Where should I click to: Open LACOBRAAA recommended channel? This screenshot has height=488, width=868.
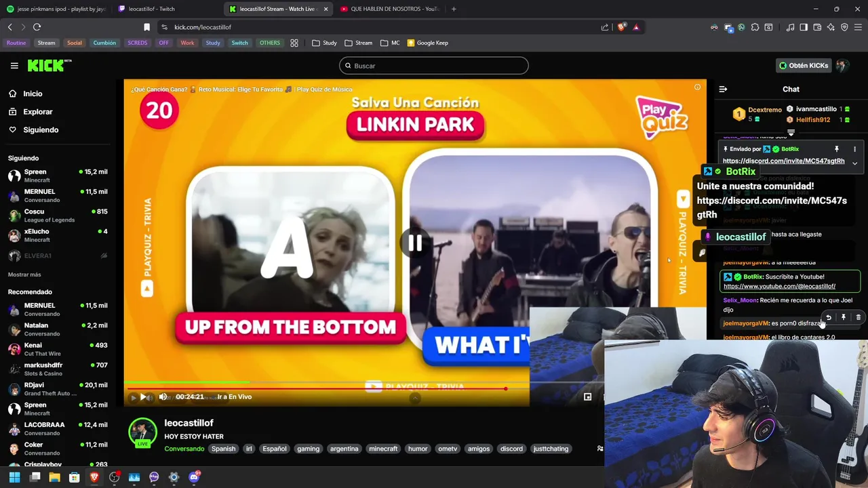tap(58, 429)
